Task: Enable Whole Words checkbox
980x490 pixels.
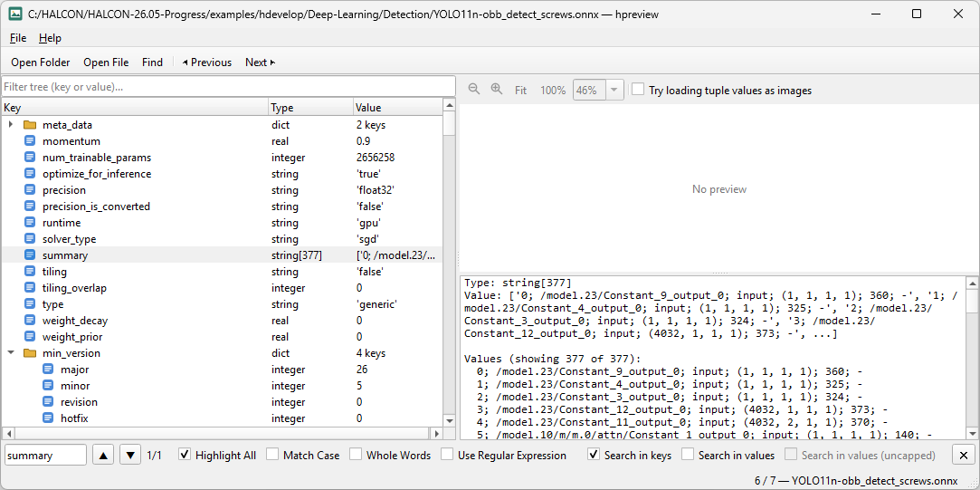Action: point(355,455)
